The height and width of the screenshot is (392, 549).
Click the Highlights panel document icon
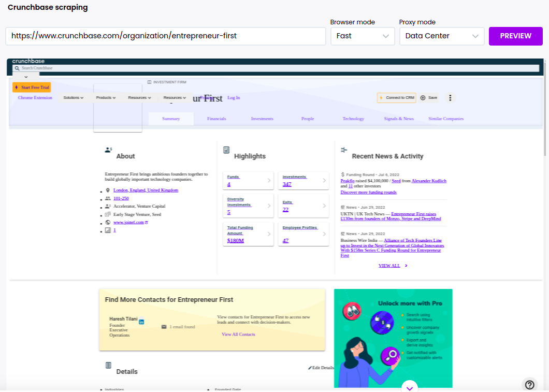tap(226, 150)
